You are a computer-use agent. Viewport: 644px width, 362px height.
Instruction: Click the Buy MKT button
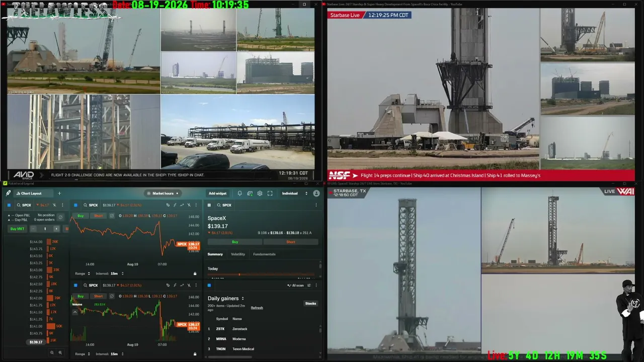click(x=17, y=229)
